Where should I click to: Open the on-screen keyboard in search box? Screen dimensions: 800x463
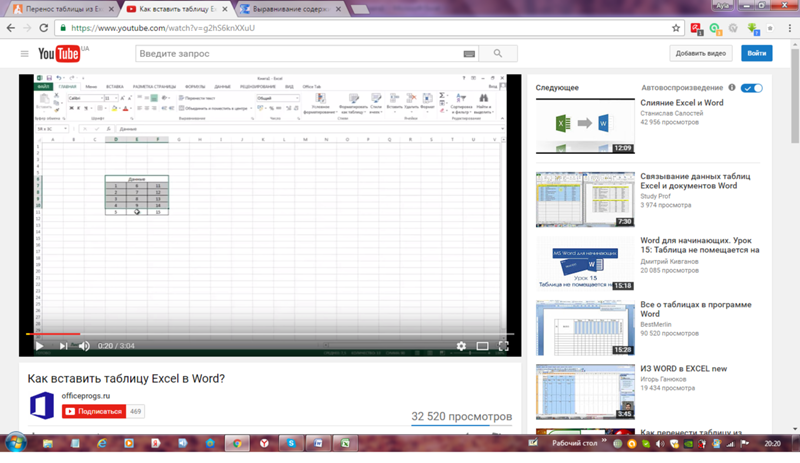(469, 54)
